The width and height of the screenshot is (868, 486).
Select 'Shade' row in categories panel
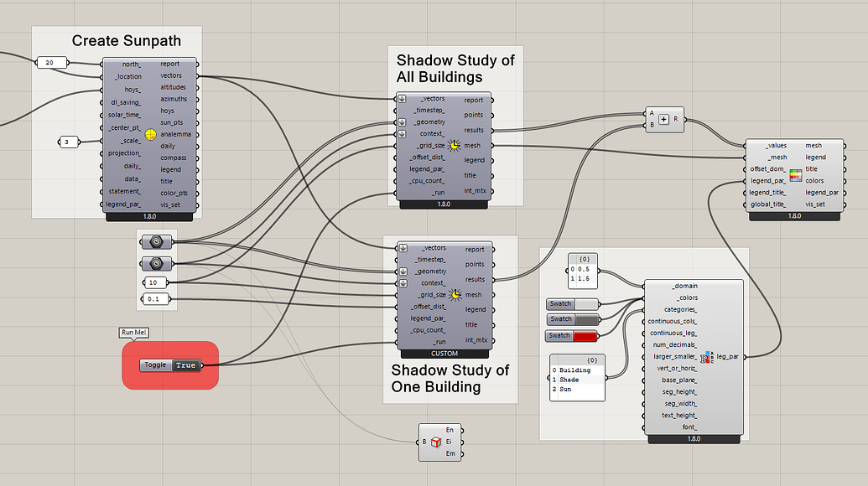[x=577, y=380]
